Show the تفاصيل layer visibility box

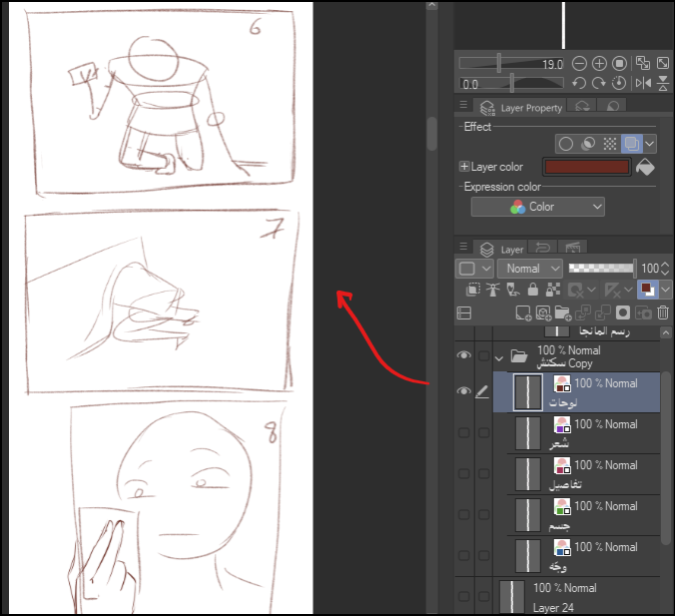[464, 474]
